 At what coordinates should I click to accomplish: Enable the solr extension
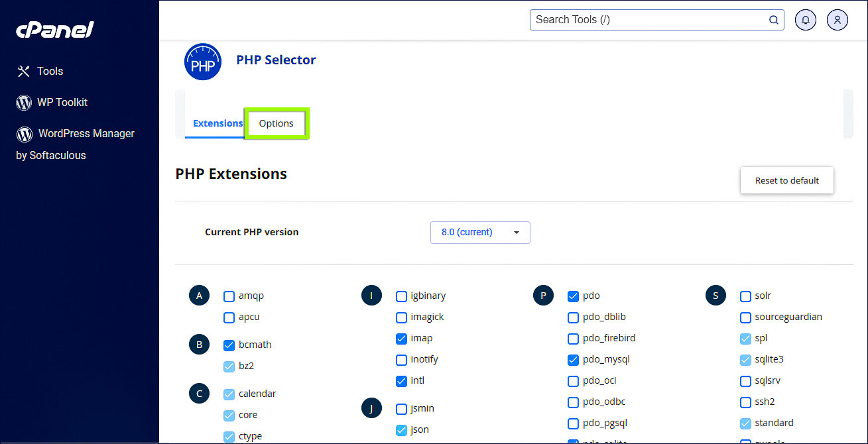click(x=745, y=296)
